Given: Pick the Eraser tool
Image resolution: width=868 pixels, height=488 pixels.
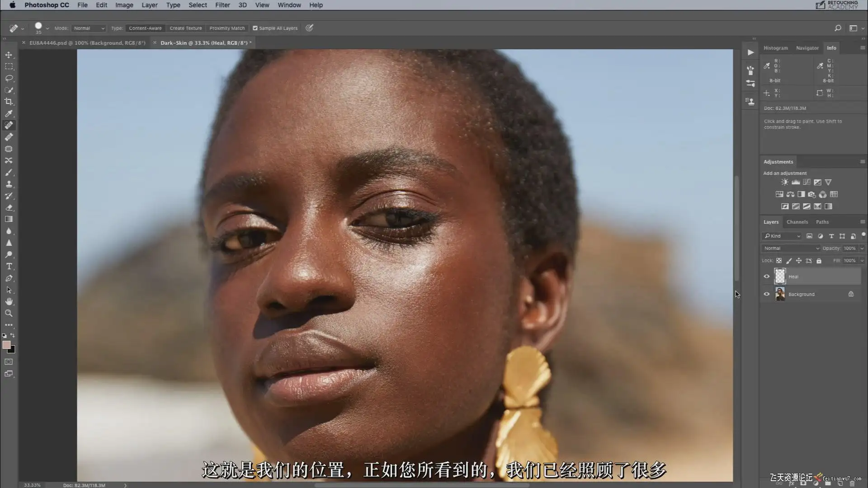Looking at the screenshot, I should point(9,208).
